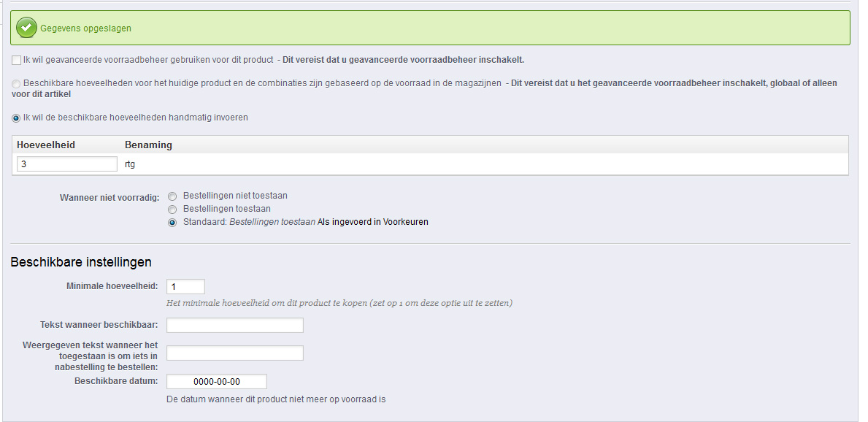Viewport: 868px width, 422px height.
Task: Click the Hoeveelheid field containing 3
Action: pos(66,164)
